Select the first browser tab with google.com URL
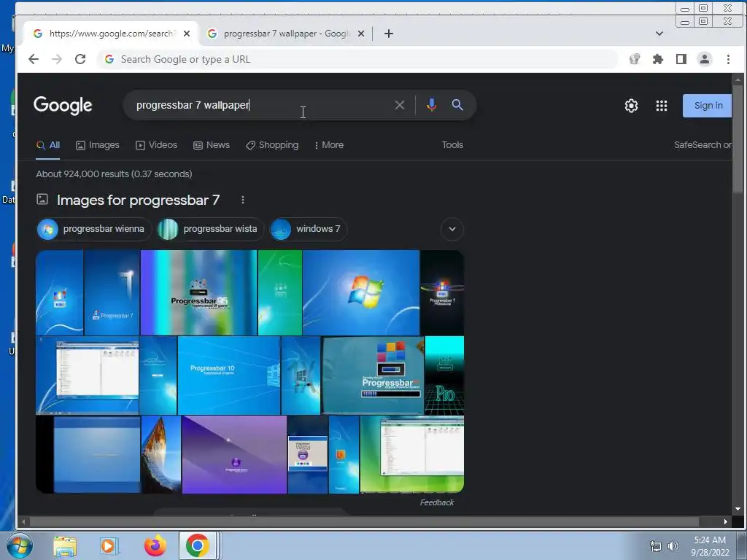747x560 pixels. point(111,34)
